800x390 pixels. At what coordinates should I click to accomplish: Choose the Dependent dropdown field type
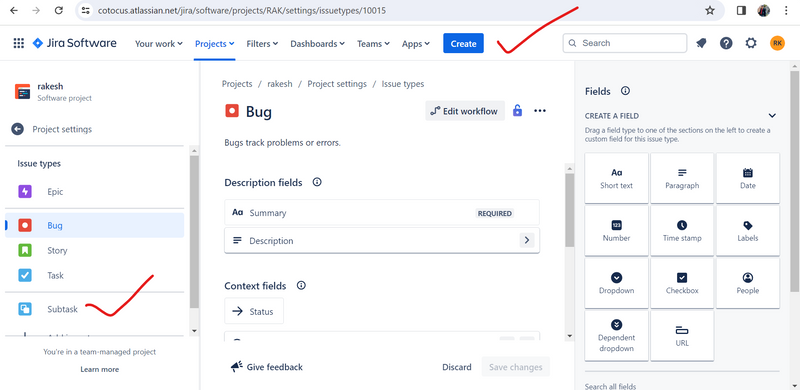616,336
